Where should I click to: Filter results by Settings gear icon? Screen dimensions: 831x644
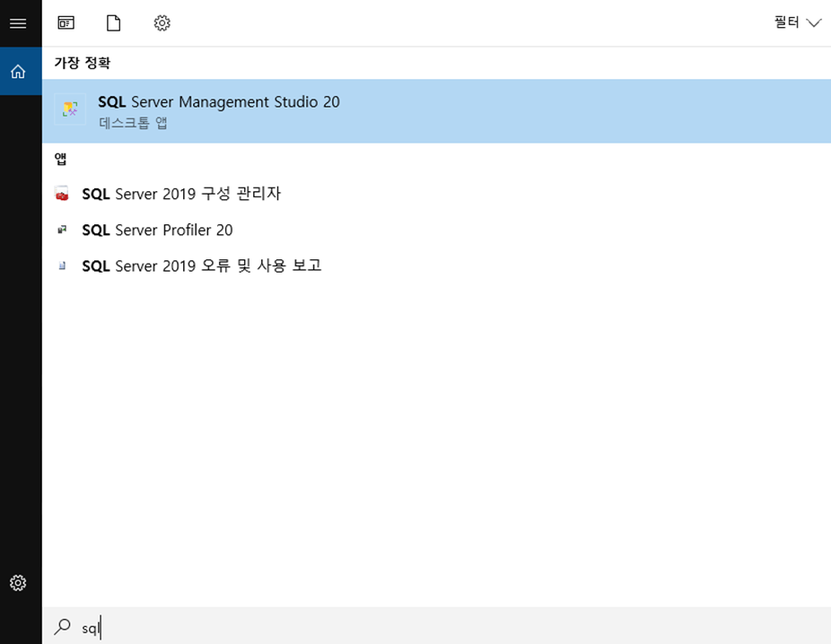coord(162,23)
